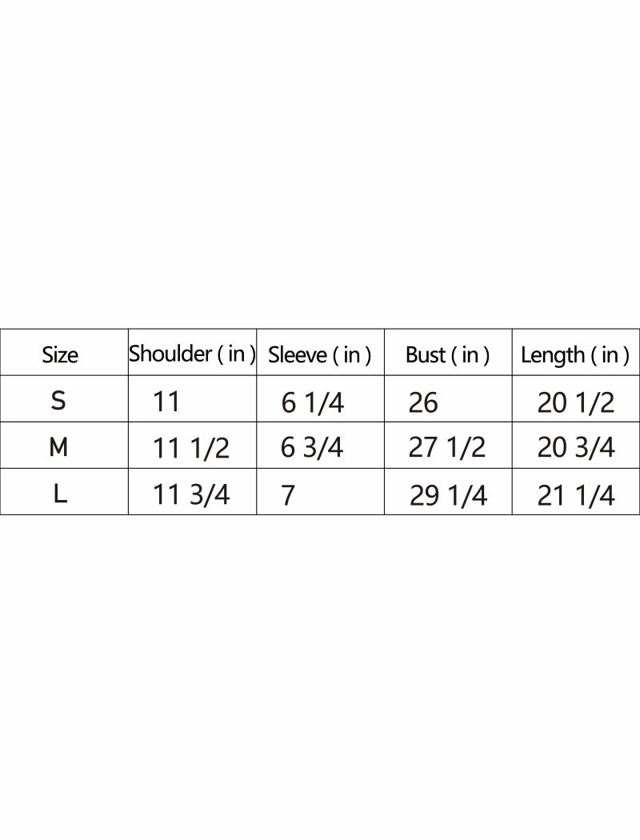Image resolution: width=640 pixels, height=840 pixels.
Task: Select the 27 1/2 bust measurement
Action: 446,448
